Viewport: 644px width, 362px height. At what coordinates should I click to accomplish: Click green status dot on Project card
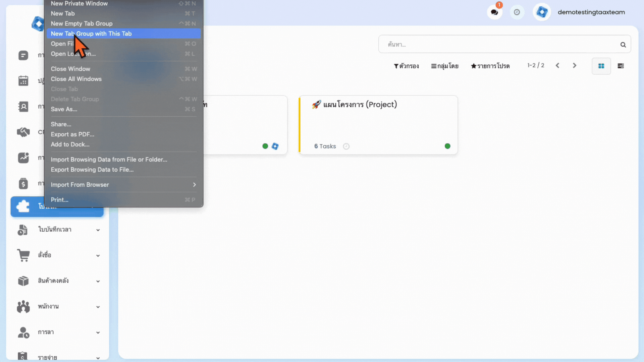(447, 146)
